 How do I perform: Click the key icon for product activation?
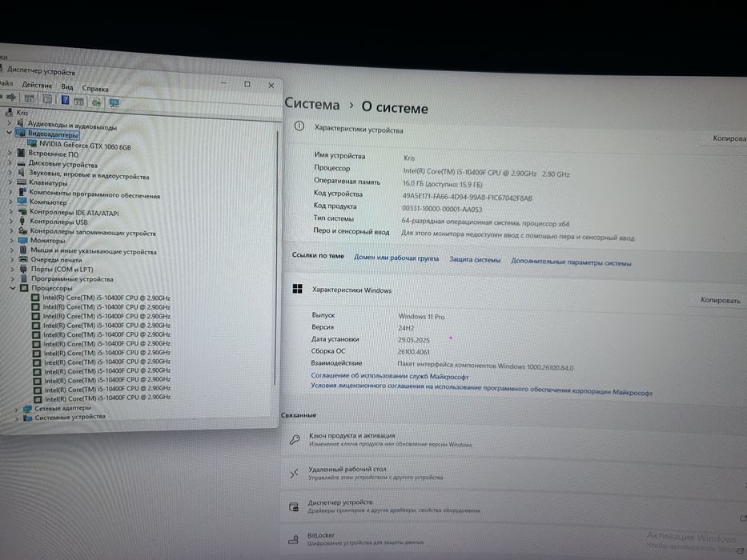295,439
